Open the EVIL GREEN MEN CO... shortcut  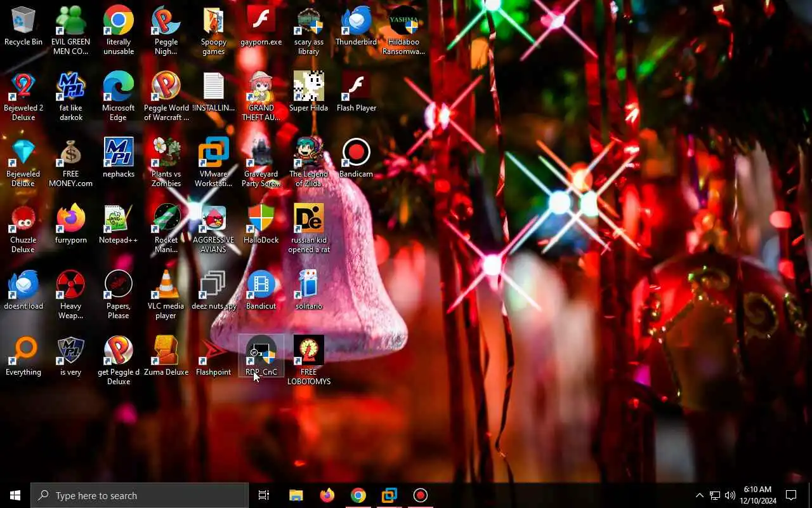coord(71,30)
